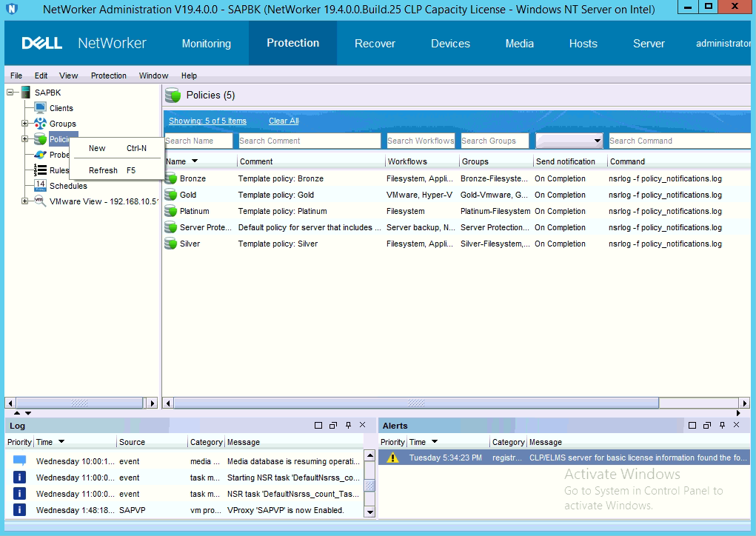Choose New from the context menu
Viewport: 756px width, 536px height.
click(x=97, y=148)
